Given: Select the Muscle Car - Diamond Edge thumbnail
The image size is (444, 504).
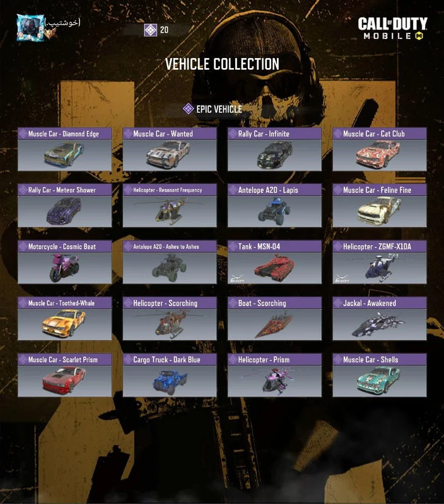Looking at the screenshot, I should point(65,155).
